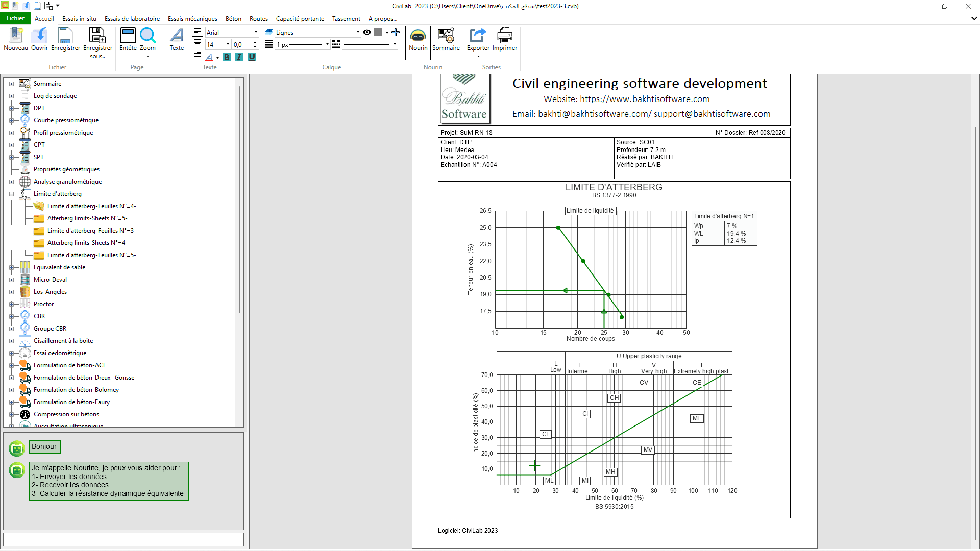Select Limite d'atterberg-Feuilles N°=4-
The image size is (980, 551).
pyautogui.click(x=91, y=206)
